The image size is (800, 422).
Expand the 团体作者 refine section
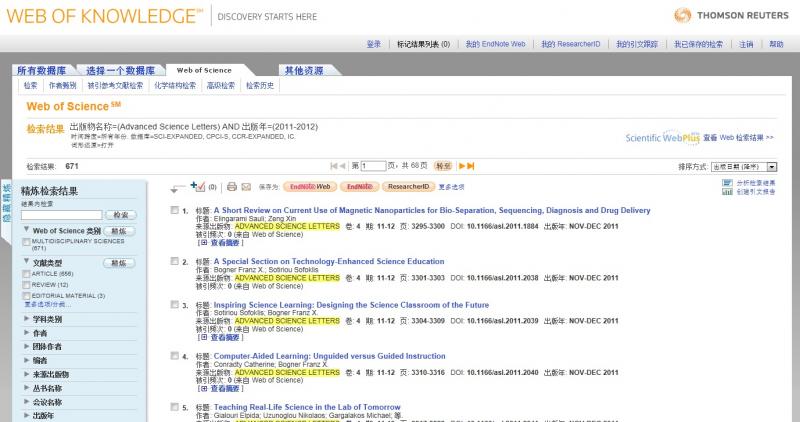point(27,346)
